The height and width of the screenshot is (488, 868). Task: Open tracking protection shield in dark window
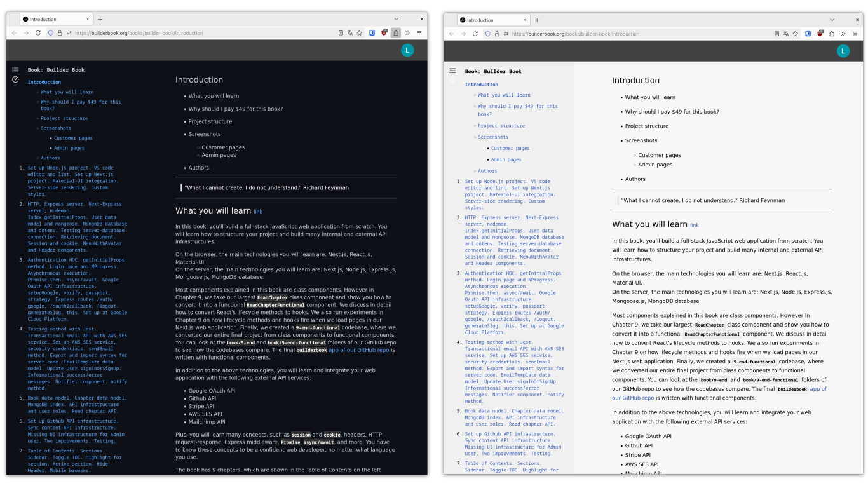click(x=51, y=33)
